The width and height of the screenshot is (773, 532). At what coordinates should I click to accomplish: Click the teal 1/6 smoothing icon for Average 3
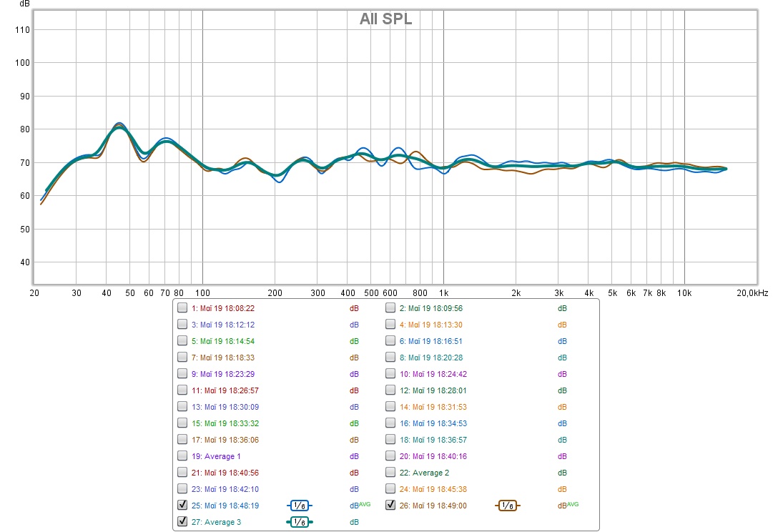[x=300, y=522]
